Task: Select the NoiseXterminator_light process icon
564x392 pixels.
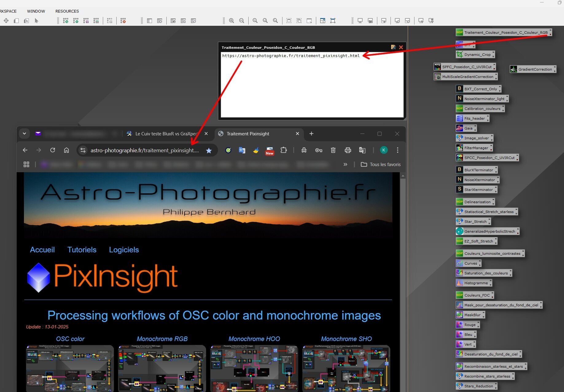Action: (x=482, y=99)
